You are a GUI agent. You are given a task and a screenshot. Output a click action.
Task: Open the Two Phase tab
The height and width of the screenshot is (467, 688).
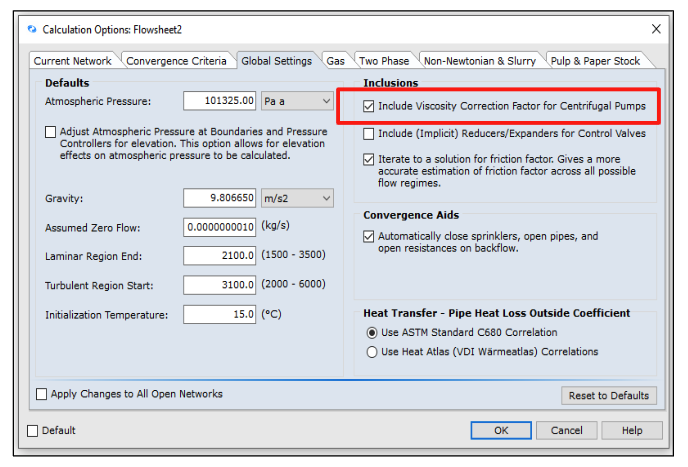(x=384, y=61)
